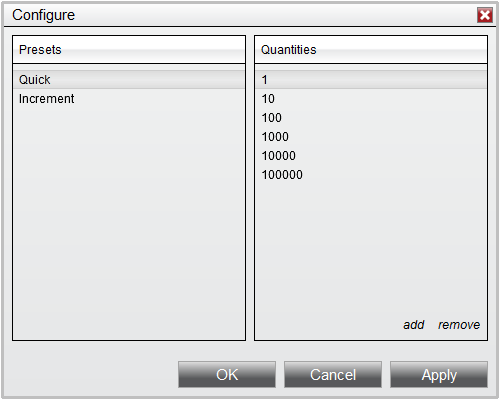
Task: Select the Quick preset
Action: click(129, 80)
